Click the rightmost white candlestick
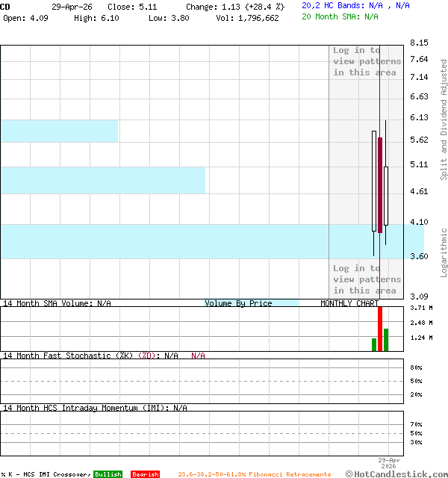This screenshot has width=448, height=478. pyautogui.click(x=386, y=196)
